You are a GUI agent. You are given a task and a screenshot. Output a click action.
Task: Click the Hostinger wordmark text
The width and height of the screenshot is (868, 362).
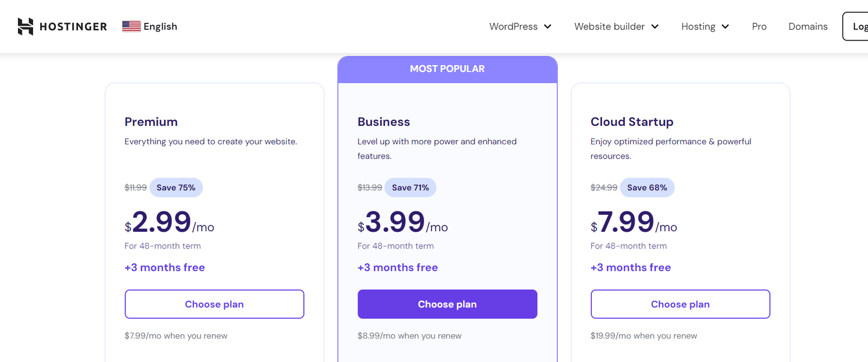[73, 27]
